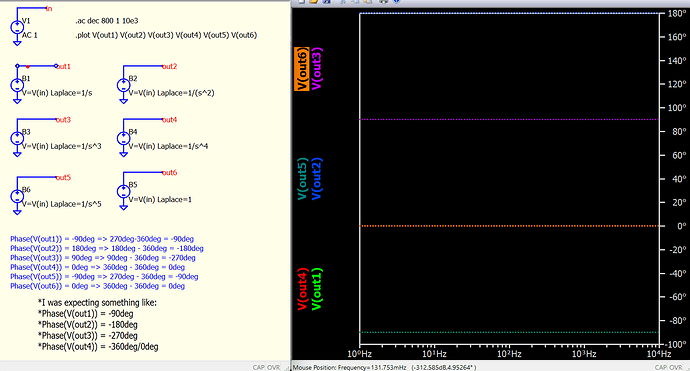Select the orange V(out6) trace label
Viewport: 690px width, 371px height.
[302, 69]
